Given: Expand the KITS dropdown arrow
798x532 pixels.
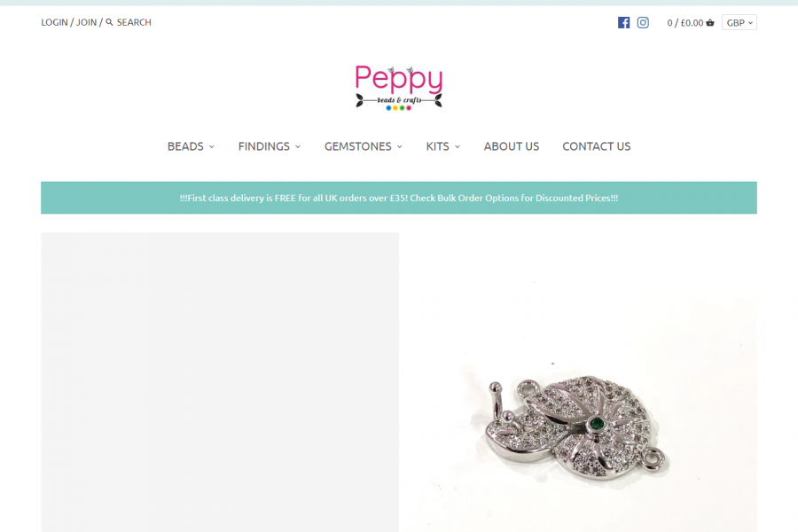Looking at the screenshot, I should click(x=457, y=146).
